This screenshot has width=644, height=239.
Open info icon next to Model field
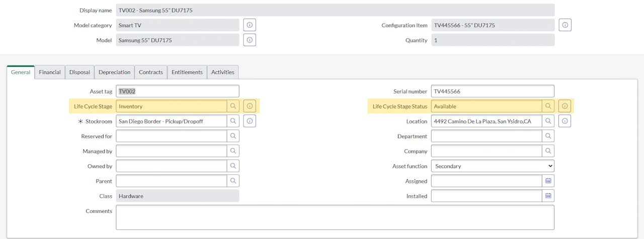coord(250,40)
